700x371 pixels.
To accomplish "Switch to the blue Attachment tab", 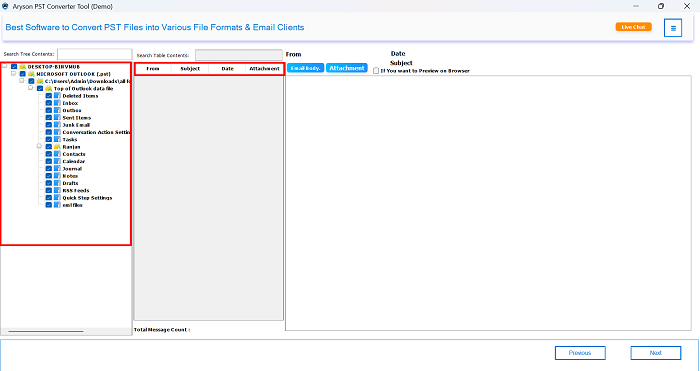I will click(347, 68).
